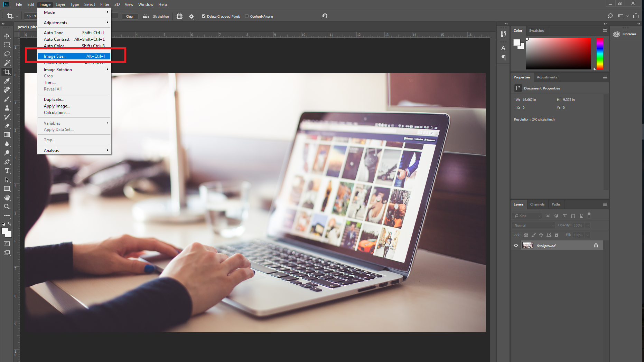Pick a hue from the vertical color spectrum
The width and height of the screenshot is (644, 362).
coord(600,54)
